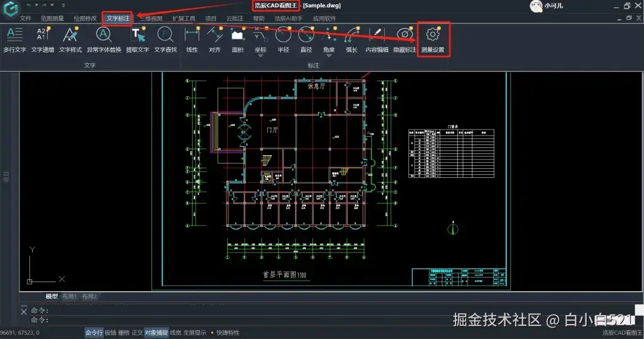Click the north arrow symbol in drawing
The height and width of the screenshot is (339, 644).
[x=453, y=229]
